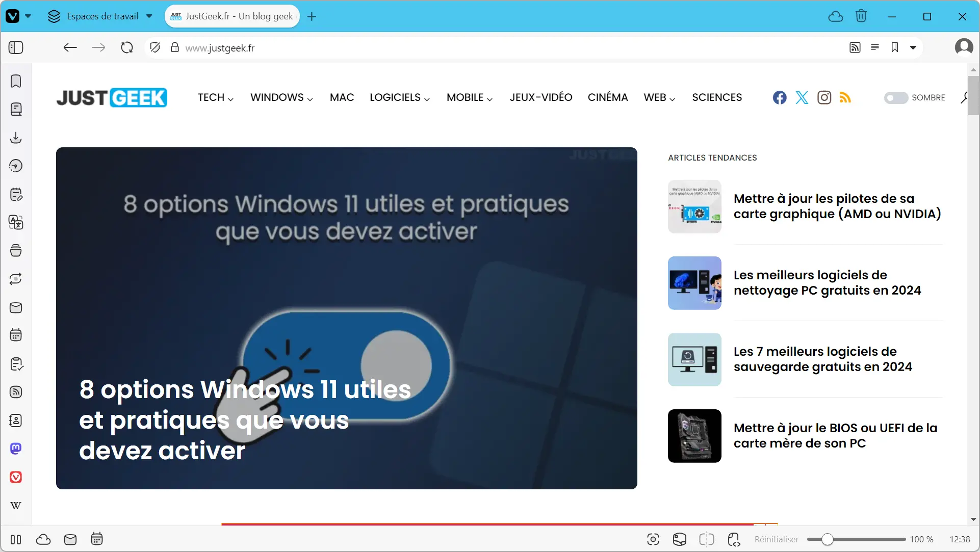980x552 pixels.
Task: Open article on updating graphics card drivers
Action: click(x=837, y=206)
